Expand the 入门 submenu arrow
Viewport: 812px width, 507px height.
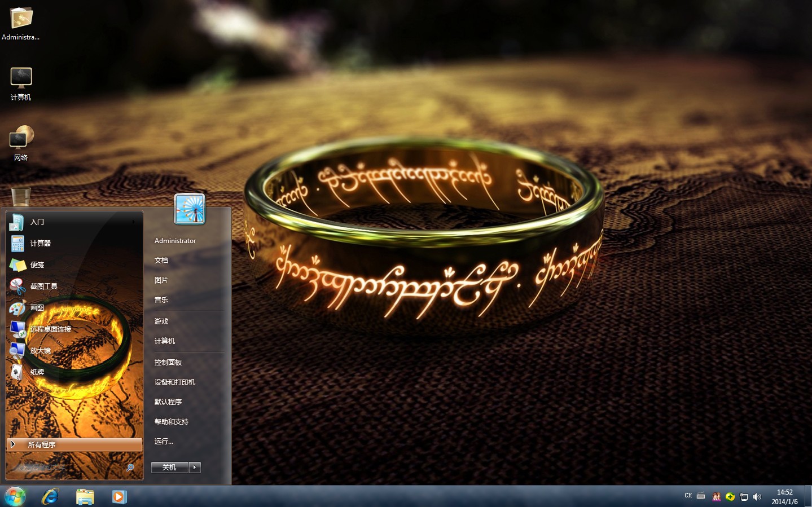pos(134,222)
